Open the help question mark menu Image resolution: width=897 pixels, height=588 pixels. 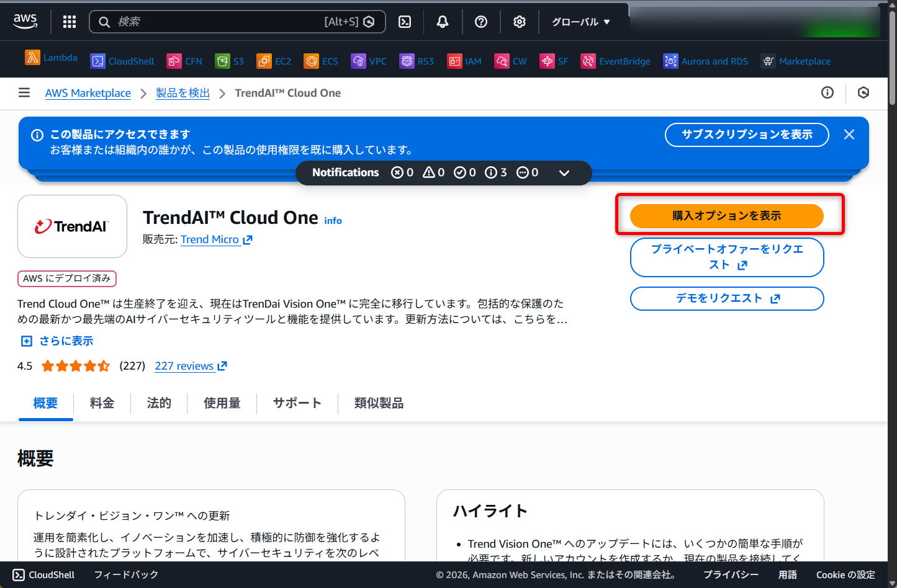(x=481, y=22)
